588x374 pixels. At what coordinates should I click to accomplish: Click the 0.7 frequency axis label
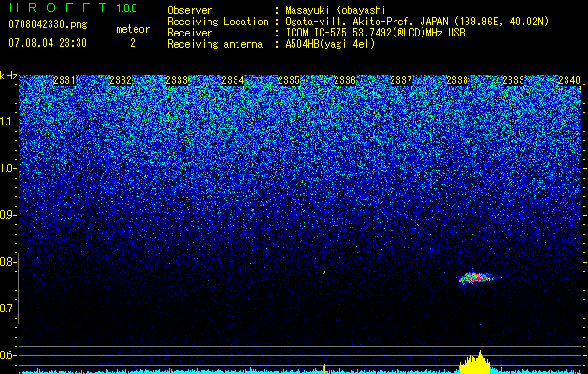(x=7, y=309)
